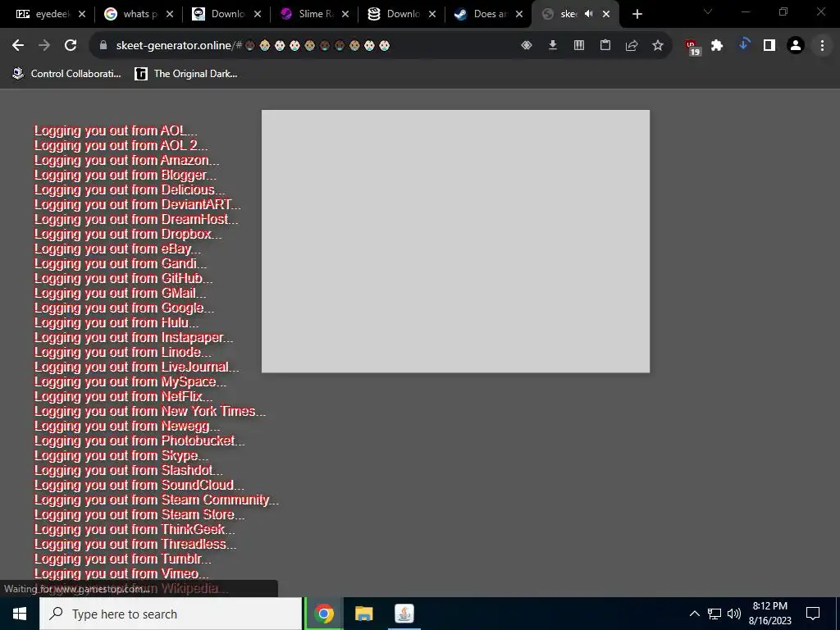Click the 'Type here to search' box
The width and height of the screenshot is (840, 630).
click(x=171, y=614)
